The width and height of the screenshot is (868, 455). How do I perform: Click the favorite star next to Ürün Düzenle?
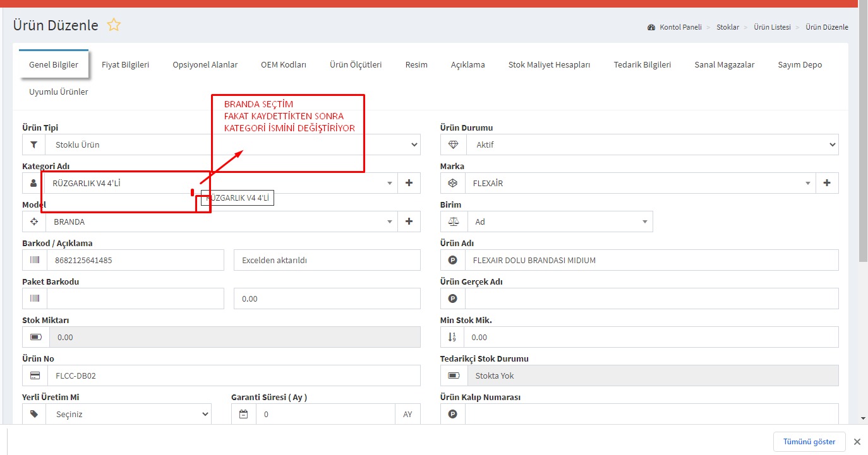pyautogui.click(x=114, y=25)
